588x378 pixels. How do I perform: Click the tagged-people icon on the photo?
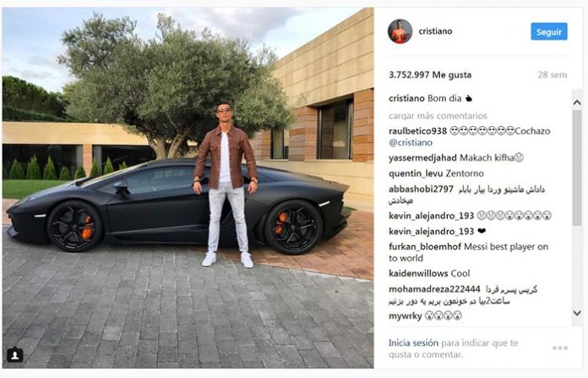click(x=15, y=354)
